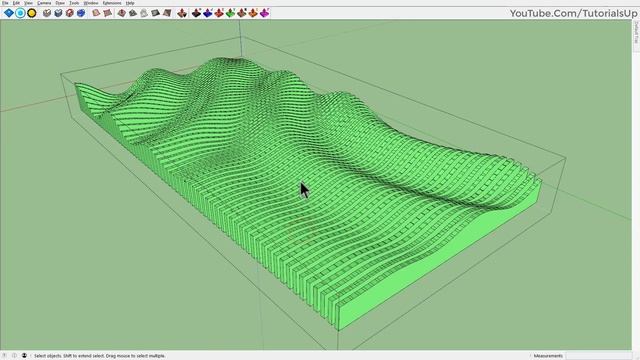Open the Draw menu

60,3
